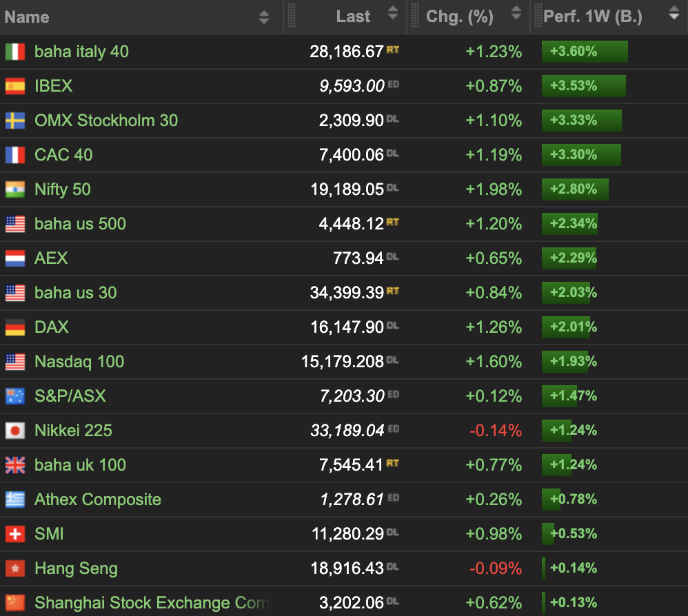Click the Nasdaq 100 change +1.60%
Screen dimensions: 688x616
(494, 362)
